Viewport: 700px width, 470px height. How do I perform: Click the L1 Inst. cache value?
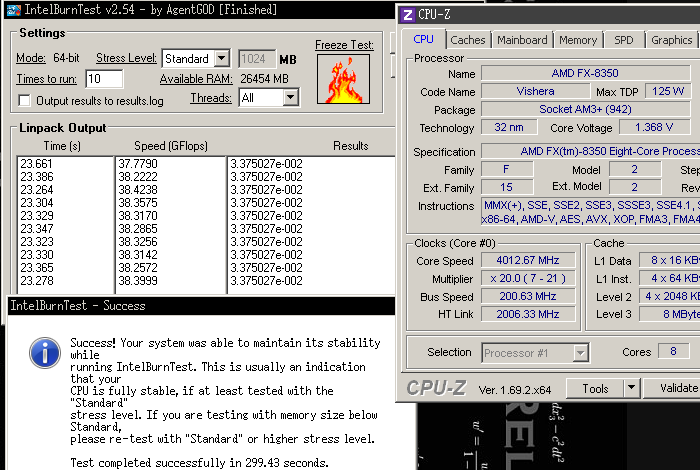click(x=670, y=279)
